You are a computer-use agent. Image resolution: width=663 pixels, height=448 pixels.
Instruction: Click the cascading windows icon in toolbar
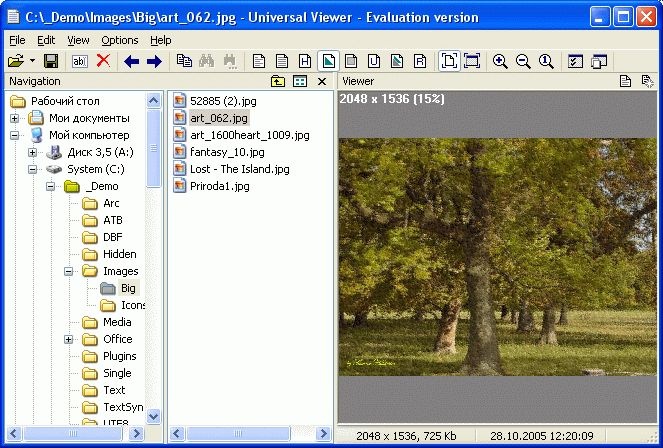point(599,61)
